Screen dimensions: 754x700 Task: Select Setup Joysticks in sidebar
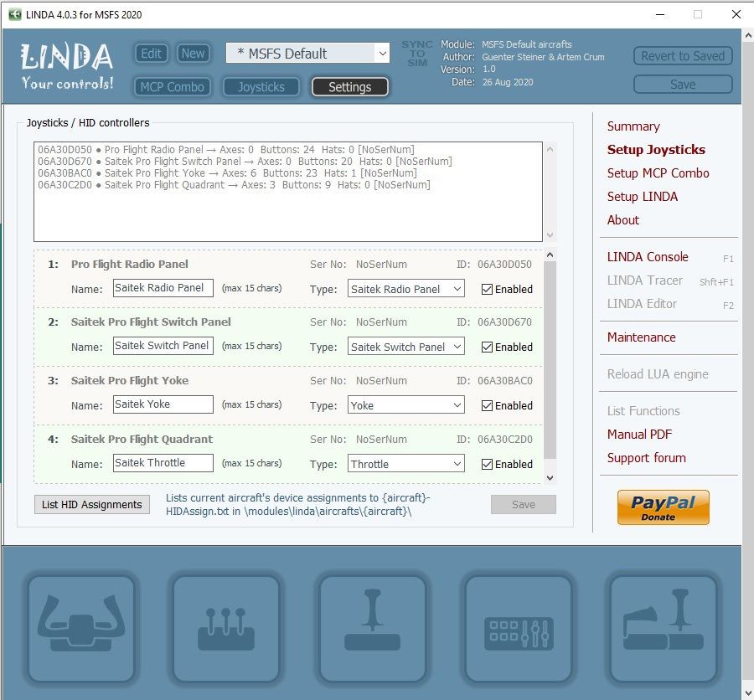[656, 150]
